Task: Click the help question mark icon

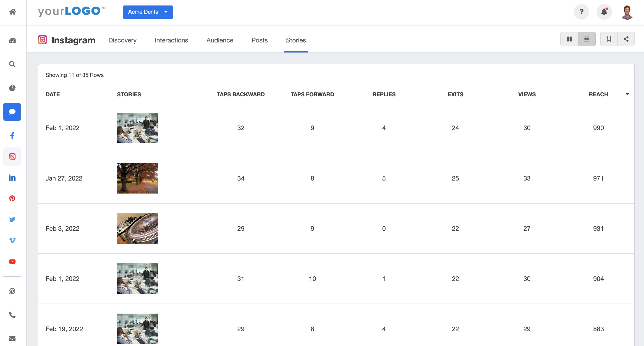Action: click(581, 12)
